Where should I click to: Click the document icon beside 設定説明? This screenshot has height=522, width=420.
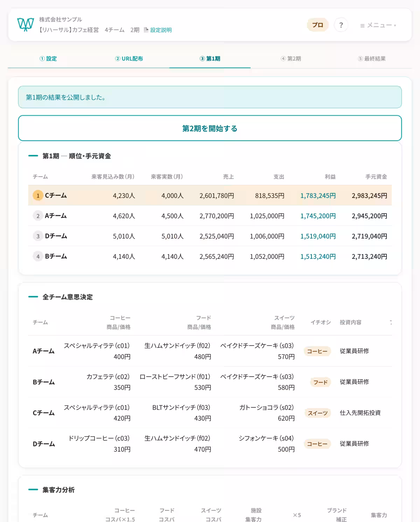pos(146,30)
